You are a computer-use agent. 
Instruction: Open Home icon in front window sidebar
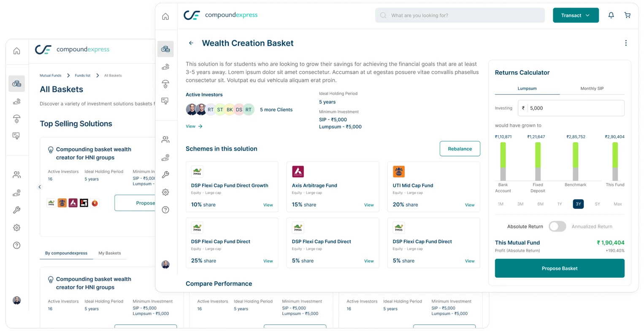(x=165, y=16)
